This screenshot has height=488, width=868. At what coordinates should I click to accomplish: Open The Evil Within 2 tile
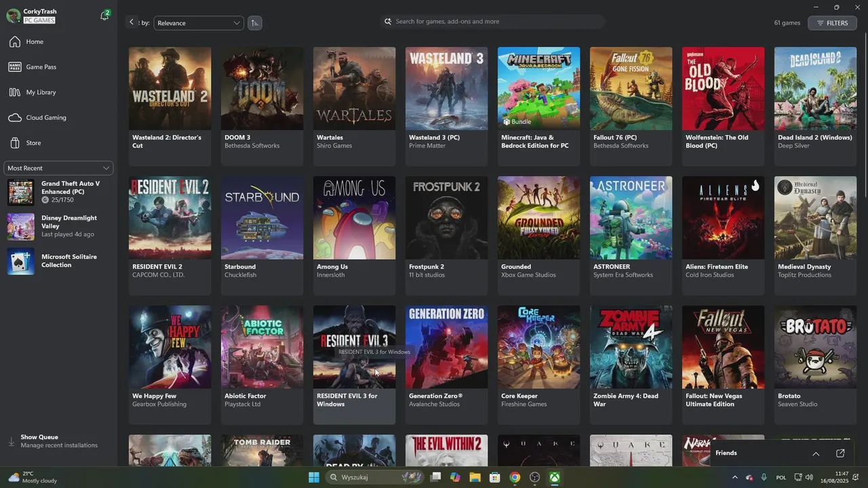coord(446,451)
